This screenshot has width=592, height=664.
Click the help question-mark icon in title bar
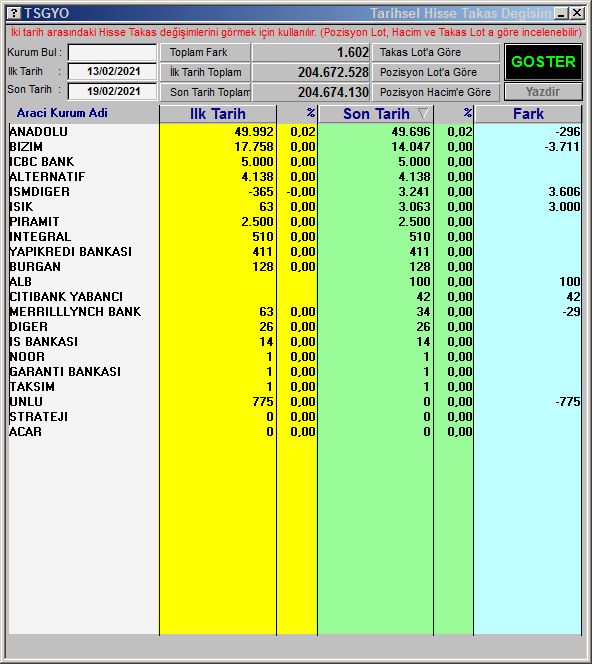pyautogui.click(x=14, y=13)
